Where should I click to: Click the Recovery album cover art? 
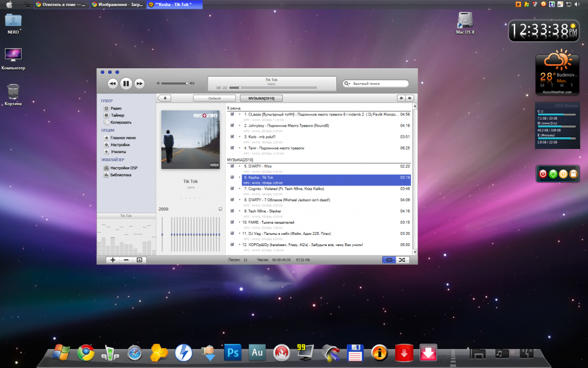[x=191, y=140]
